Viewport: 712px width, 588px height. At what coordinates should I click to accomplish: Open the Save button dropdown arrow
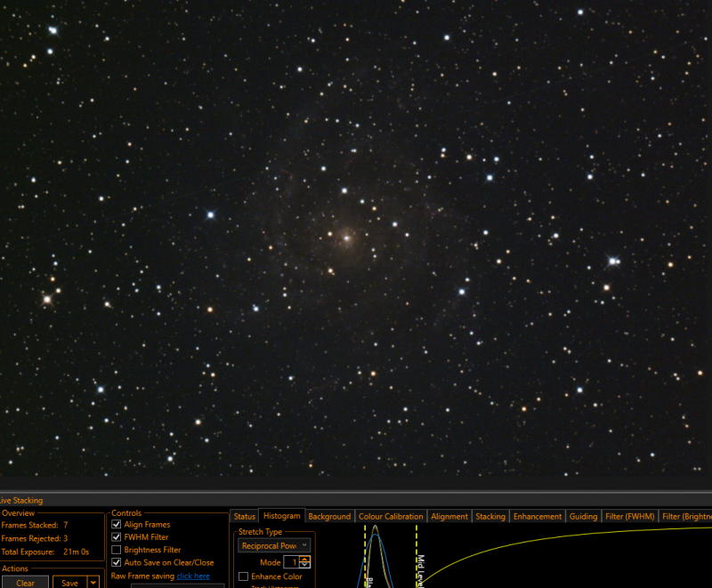93,583
